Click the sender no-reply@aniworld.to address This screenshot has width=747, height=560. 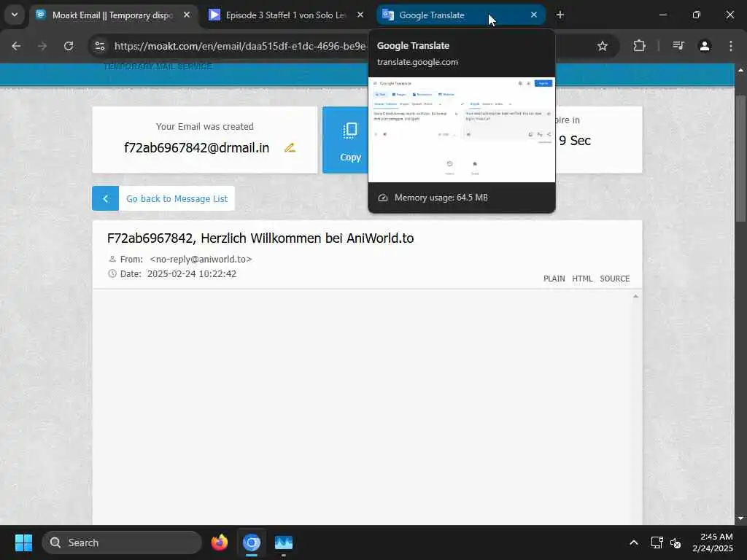[x=201, y=259]
